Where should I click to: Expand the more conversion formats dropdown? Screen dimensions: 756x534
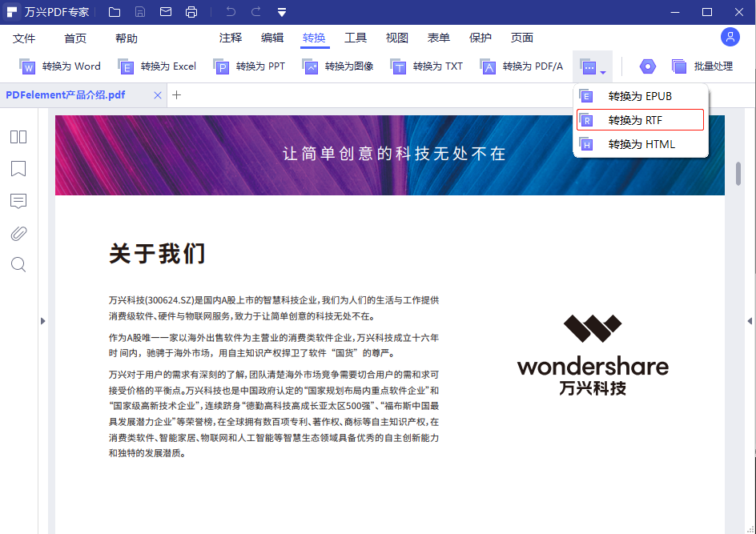click(592, 66)
